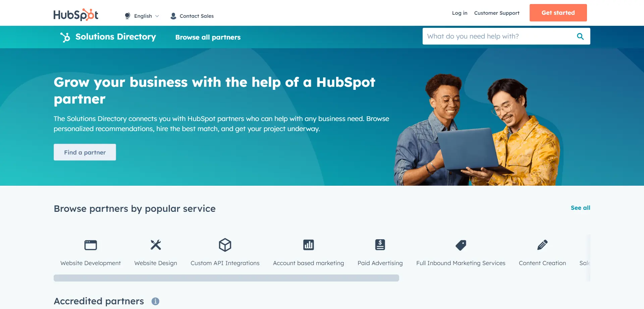Select Paid Advertising dollar icon
This screenshot has height=309, width=644.
tap(380, 245)
